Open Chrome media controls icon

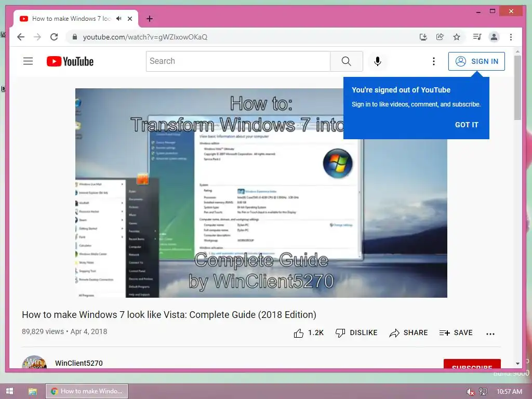coord(477,37)
